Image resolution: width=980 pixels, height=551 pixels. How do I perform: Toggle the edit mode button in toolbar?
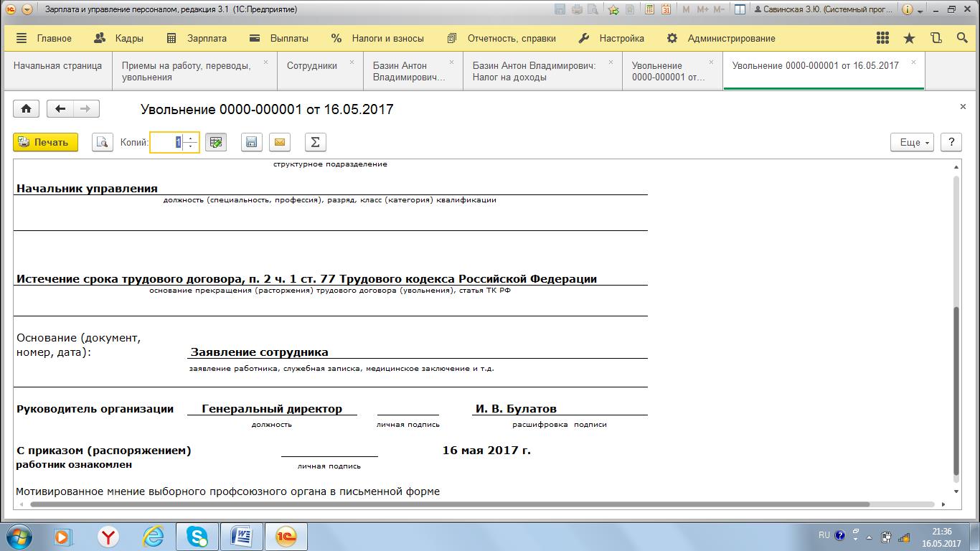click(x=215, y=142)
